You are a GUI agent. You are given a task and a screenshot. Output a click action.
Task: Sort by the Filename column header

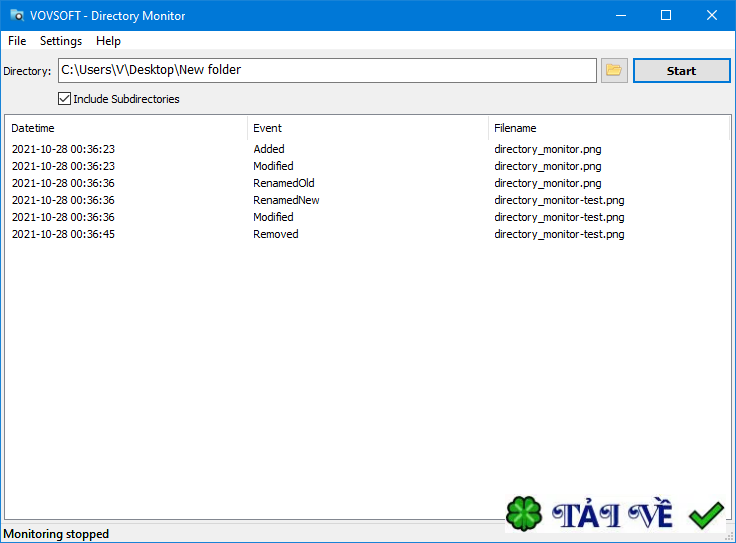pos(609,128)
